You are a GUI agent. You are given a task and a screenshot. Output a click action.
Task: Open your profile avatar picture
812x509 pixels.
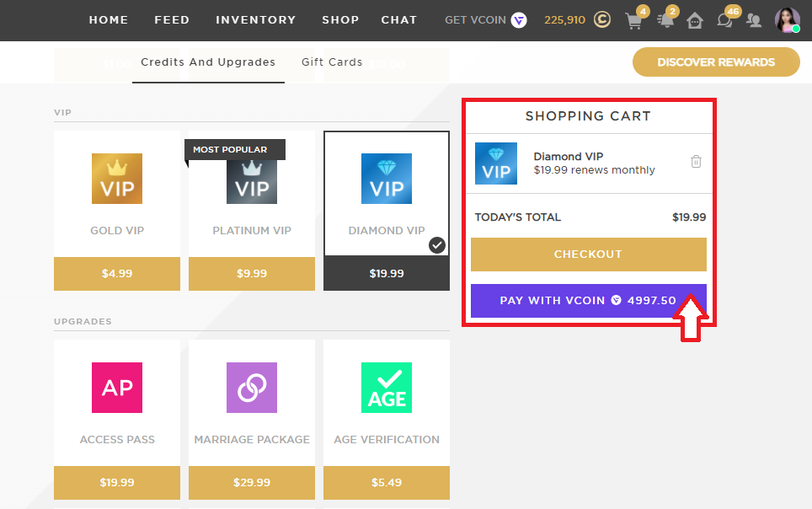point(788,19)
